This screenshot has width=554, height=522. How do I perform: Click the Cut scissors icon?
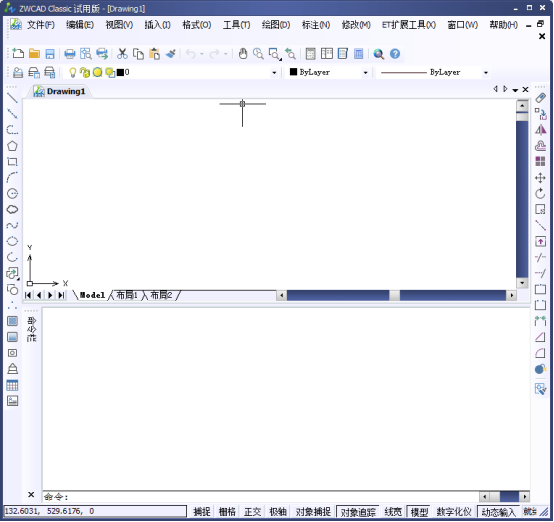pyautogui.click(x=122, y=54)
